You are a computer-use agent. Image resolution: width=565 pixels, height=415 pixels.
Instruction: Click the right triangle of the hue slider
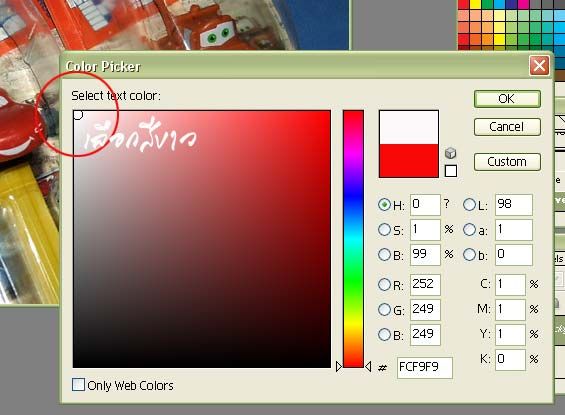coord(368,367)
